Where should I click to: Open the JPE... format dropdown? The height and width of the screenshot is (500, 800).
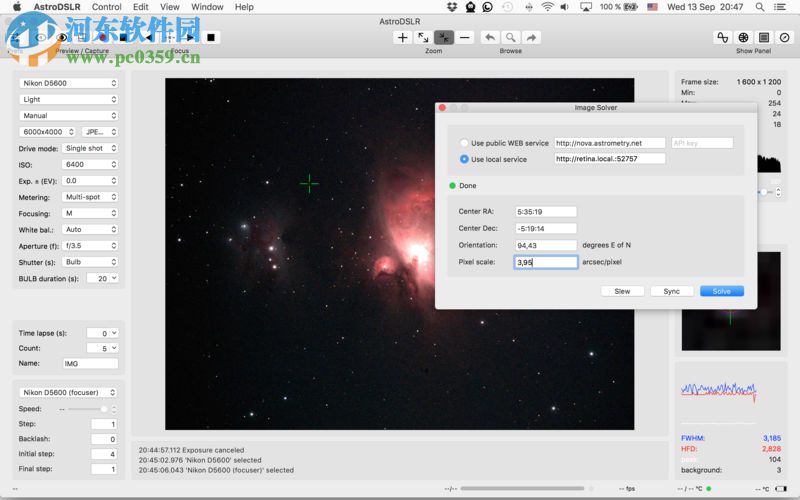tap(99, 132)
